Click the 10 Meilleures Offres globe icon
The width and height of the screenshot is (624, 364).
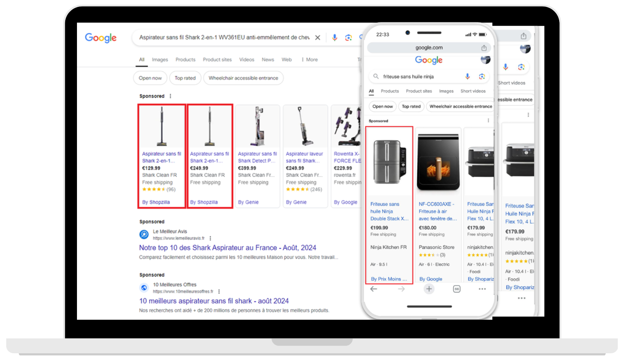[144, 288]
